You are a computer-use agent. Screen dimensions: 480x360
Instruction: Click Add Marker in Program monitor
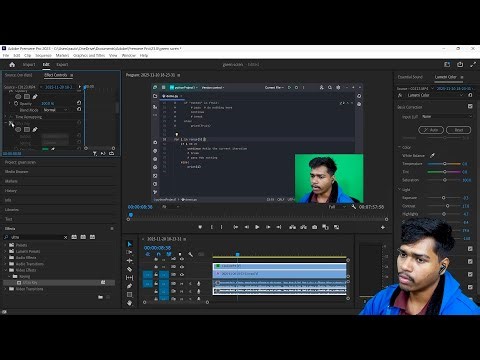click(x=200, y=227)
